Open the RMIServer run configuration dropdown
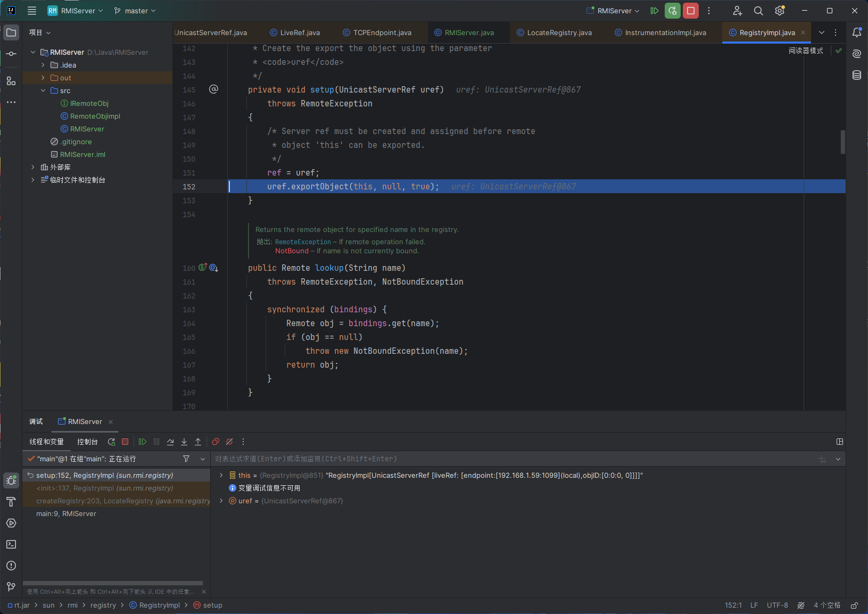The image size is (868, 614). tap(613, 11)
